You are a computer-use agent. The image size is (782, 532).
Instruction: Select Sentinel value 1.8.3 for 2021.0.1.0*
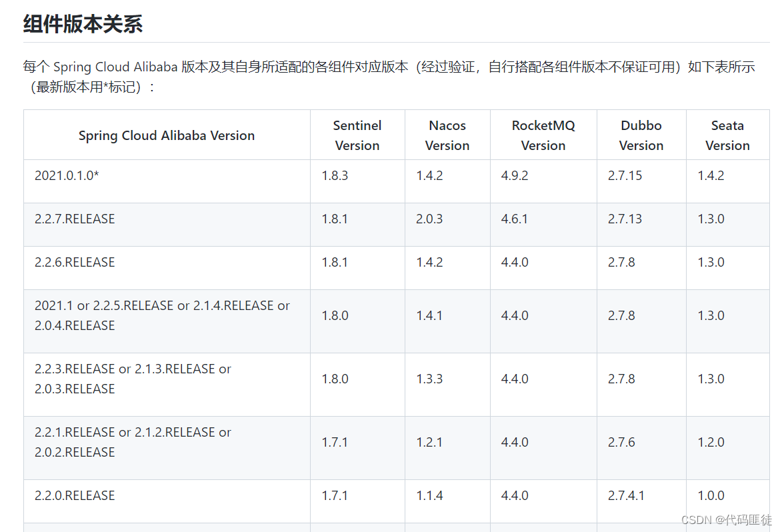click(335, 175)
